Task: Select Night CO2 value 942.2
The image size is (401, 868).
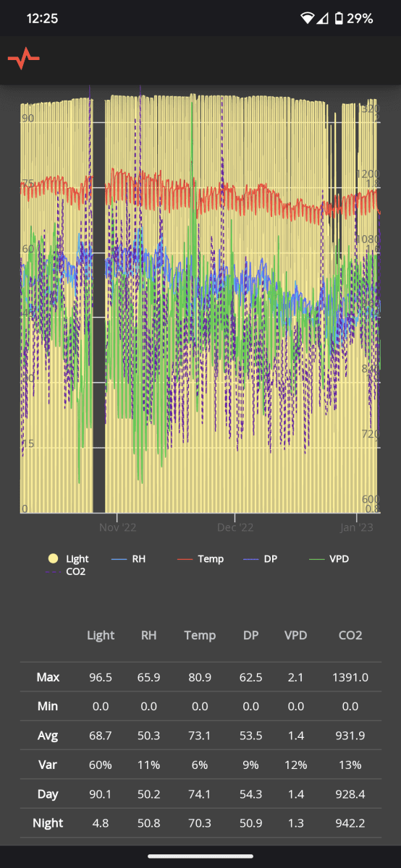Action: [350, 822]
